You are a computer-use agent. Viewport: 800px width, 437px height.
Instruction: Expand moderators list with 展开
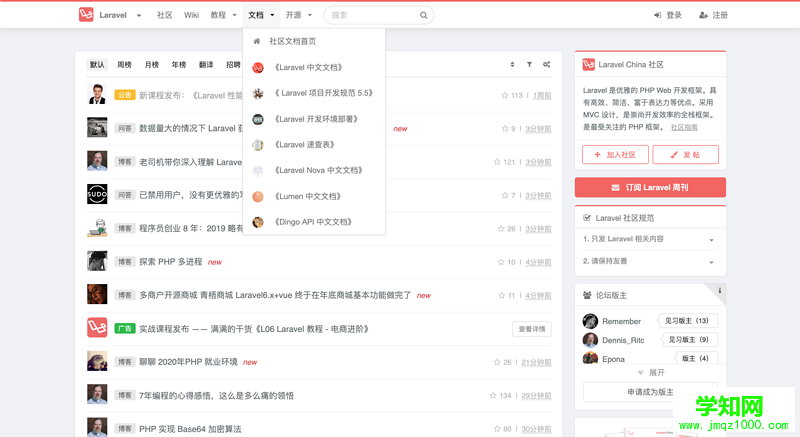click(651, 373)
